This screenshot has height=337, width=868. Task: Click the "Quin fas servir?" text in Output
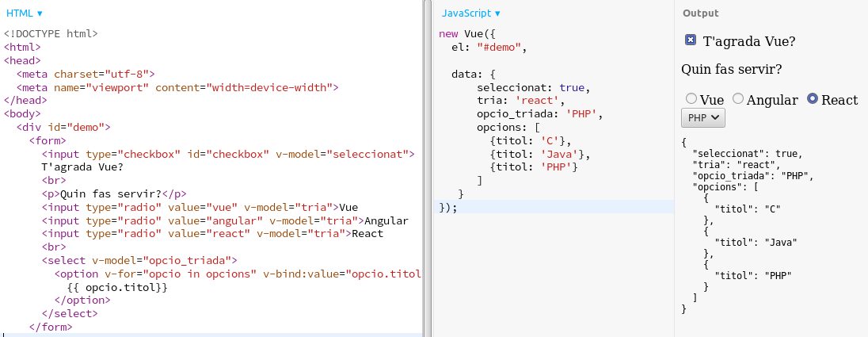[x=731, y=70]
